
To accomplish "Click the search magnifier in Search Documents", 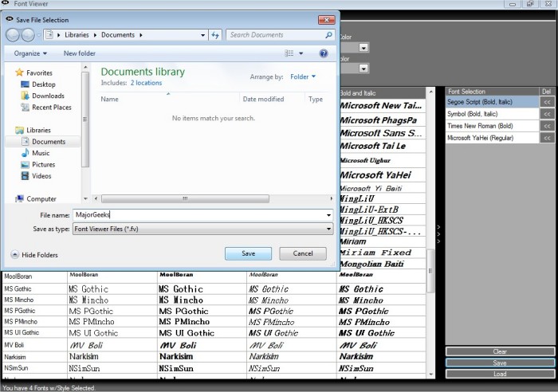I will (328, 35).
